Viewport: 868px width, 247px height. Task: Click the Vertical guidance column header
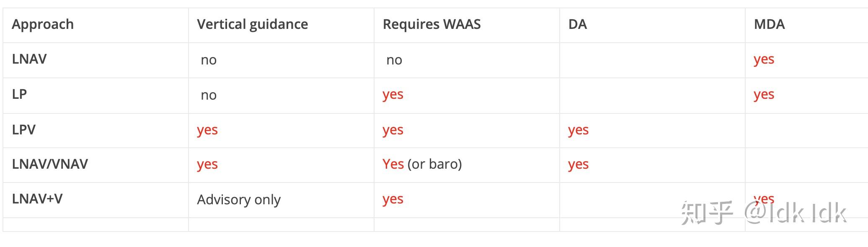pyautogui.click(x=252, y=25)
